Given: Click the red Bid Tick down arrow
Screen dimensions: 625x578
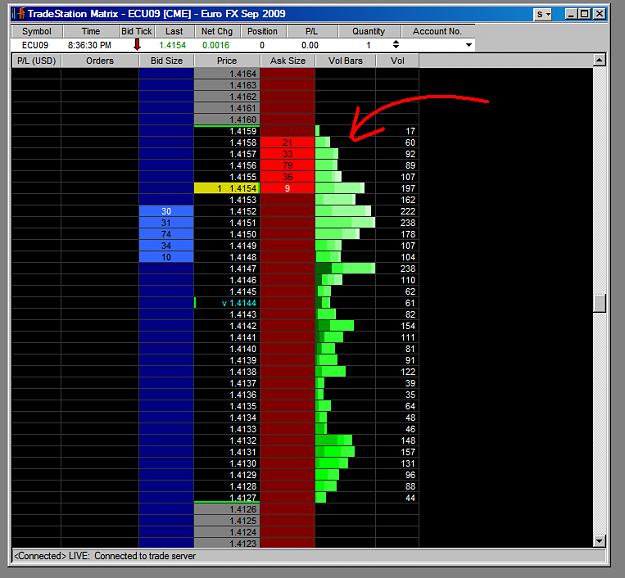Looking at the screenshot, I should click(137, 44).
